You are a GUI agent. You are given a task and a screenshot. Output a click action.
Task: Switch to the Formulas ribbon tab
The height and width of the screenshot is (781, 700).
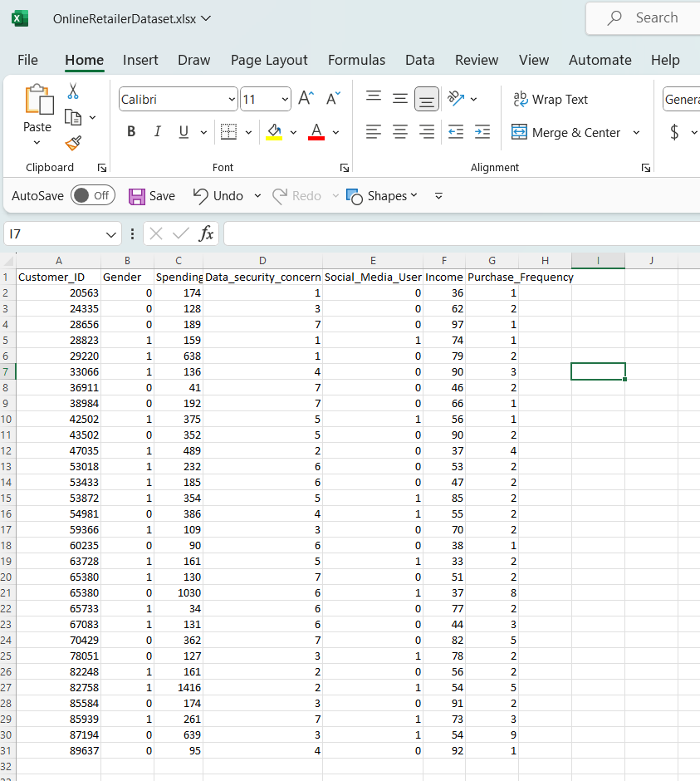click(356, 60)
